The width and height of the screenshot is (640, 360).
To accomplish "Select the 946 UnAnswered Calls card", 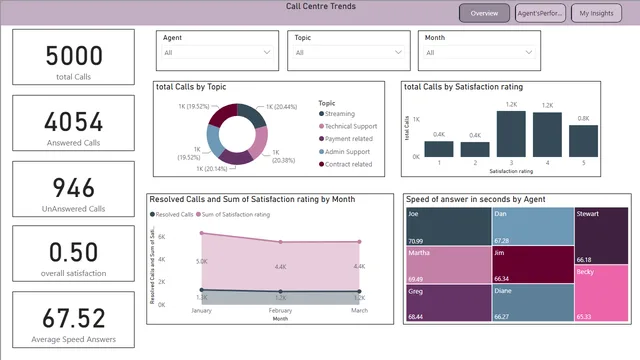I will 73,189.
